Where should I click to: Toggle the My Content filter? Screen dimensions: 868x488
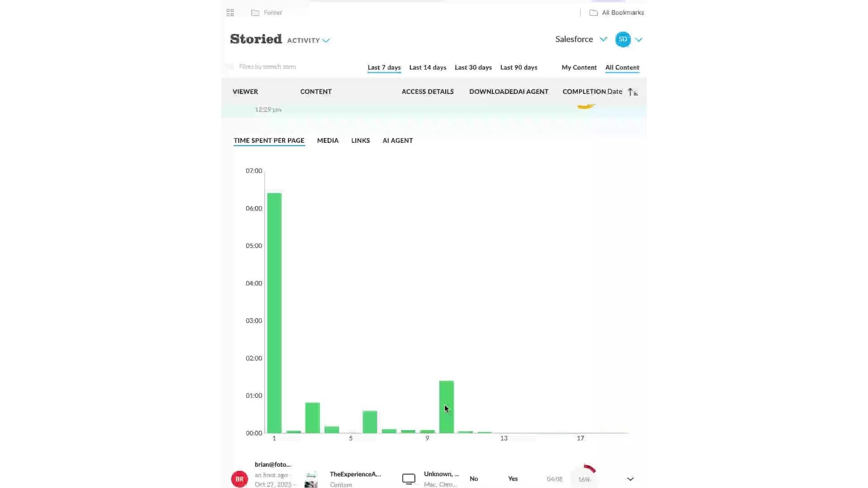[579, 67]
